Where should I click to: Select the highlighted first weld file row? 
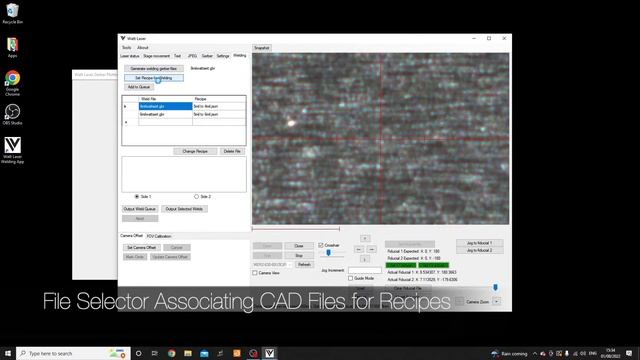165,106
